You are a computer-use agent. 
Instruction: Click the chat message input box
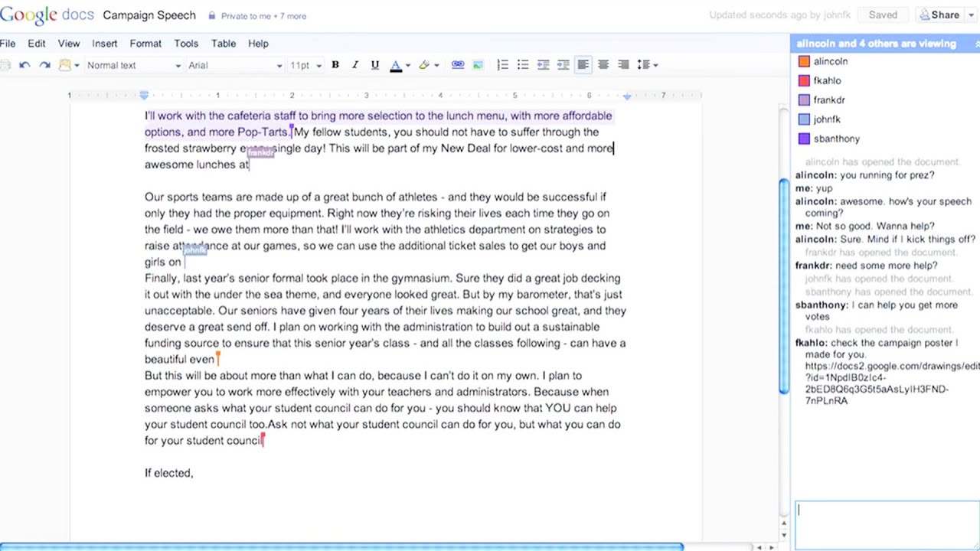887,525
